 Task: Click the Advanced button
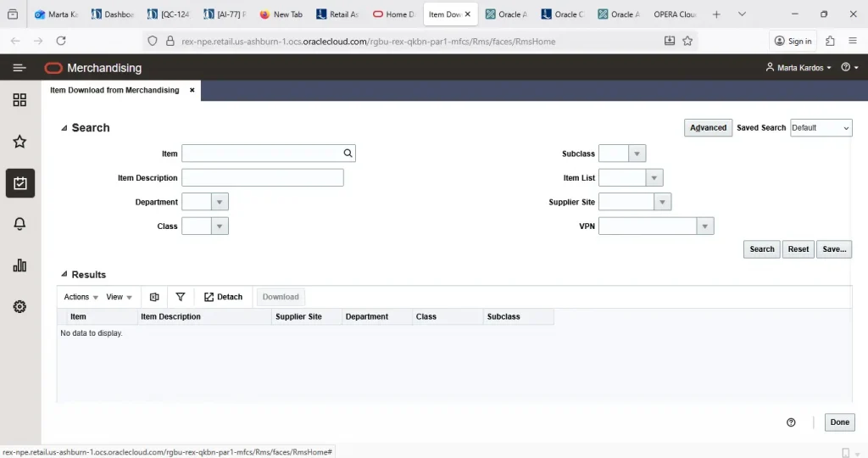708,128
